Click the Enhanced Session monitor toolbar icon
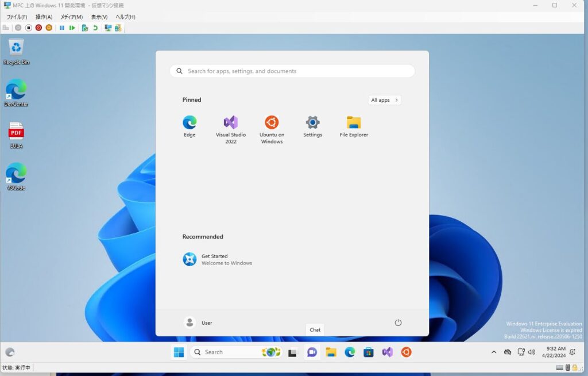Image resolution: width=588 pixels, height=376 pixels. click(108, 28)
